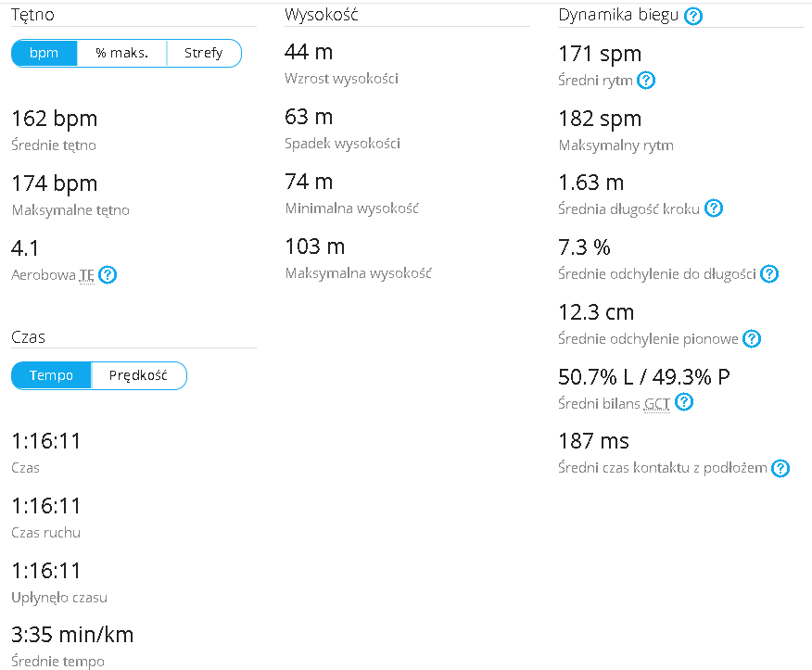Open help icon next to Dynamika biegu
Image resolution: width=812 pixels, height=670 pixels.
tap(693, 16)
